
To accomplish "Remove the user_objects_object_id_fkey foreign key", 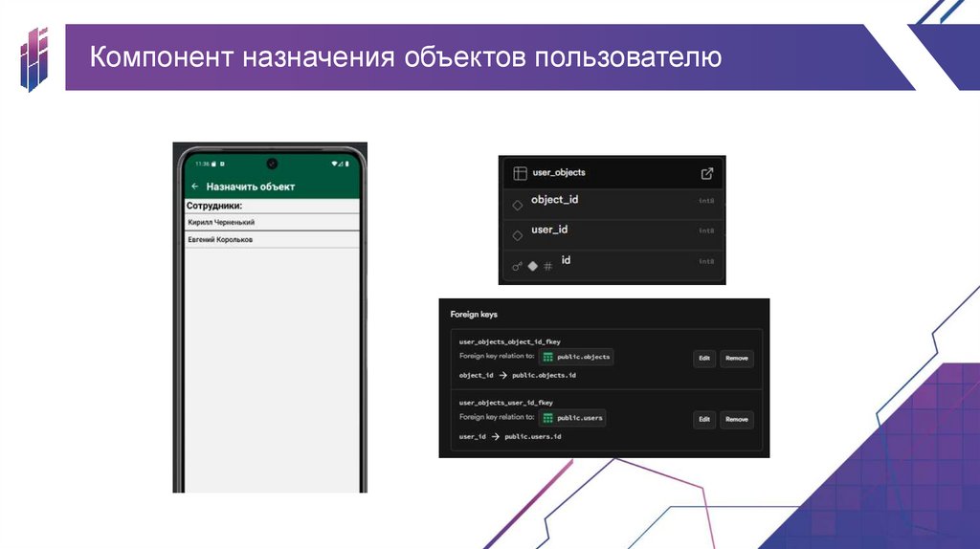I will point(737,359).
